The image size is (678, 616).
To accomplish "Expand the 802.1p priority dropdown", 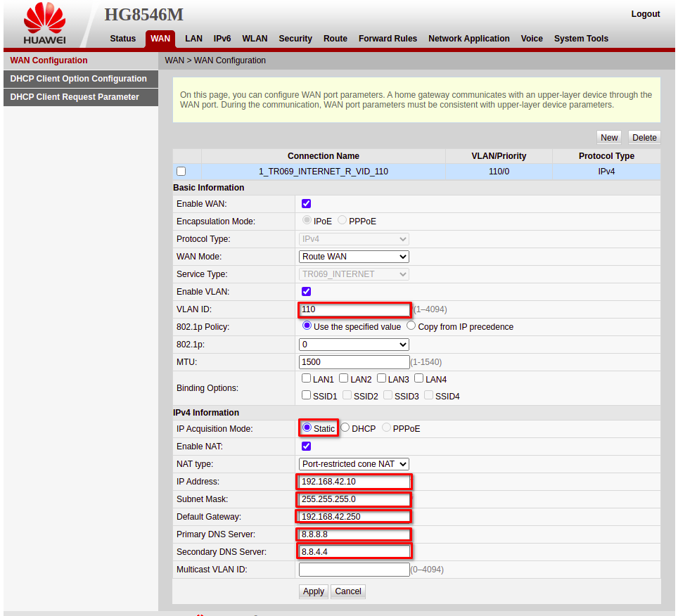I will tap(354, 345).
